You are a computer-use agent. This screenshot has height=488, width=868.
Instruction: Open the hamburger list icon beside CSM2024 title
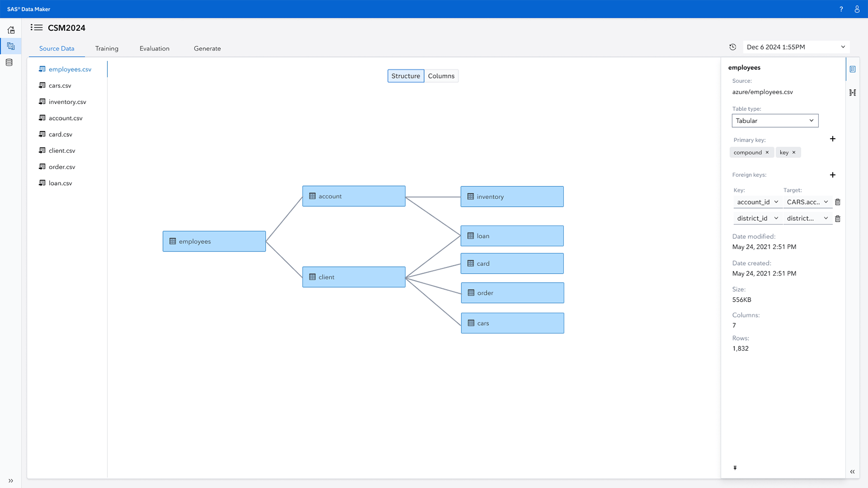point(37,27)
